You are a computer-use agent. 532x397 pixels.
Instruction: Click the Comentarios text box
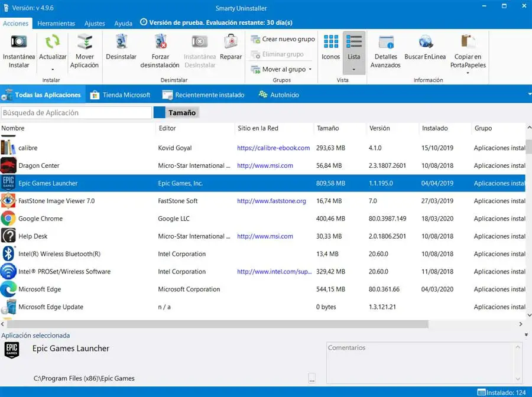tap(424, 363)
